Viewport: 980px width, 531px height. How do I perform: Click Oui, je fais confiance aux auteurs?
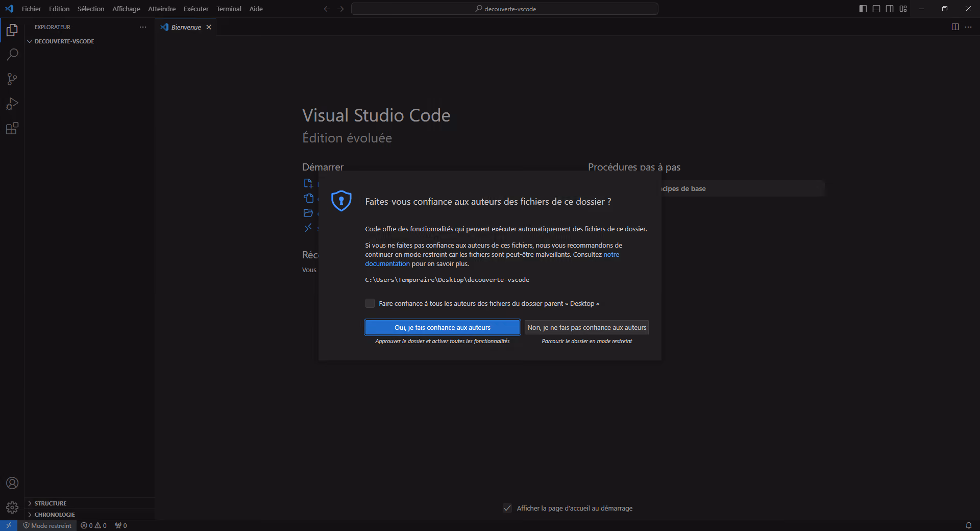443,327
